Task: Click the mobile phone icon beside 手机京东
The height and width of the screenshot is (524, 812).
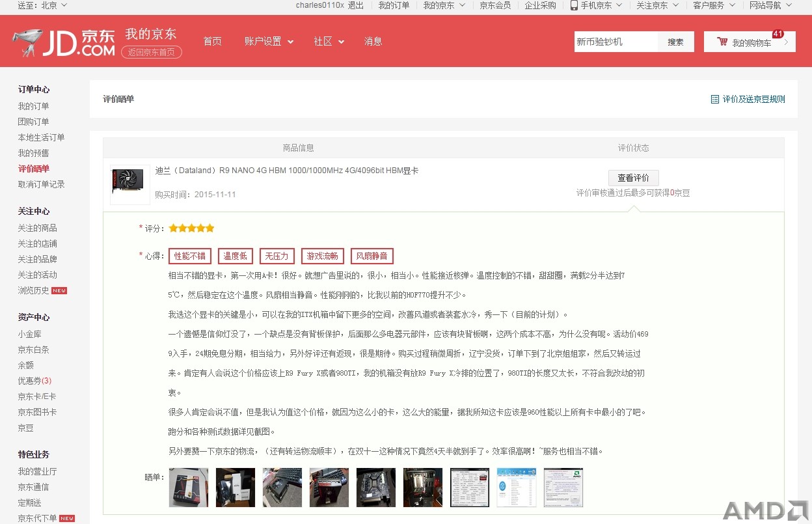Action: click(574, 5)
